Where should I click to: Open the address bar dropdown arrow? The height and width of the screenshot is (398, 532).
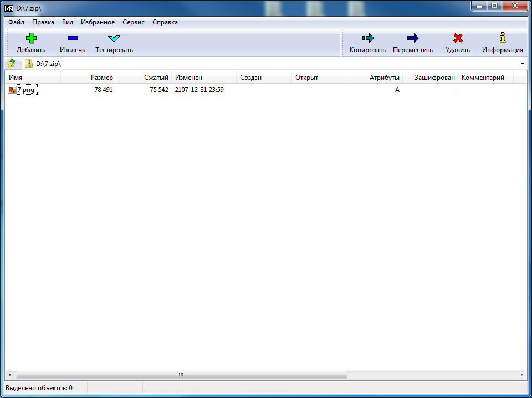point(523,63)
